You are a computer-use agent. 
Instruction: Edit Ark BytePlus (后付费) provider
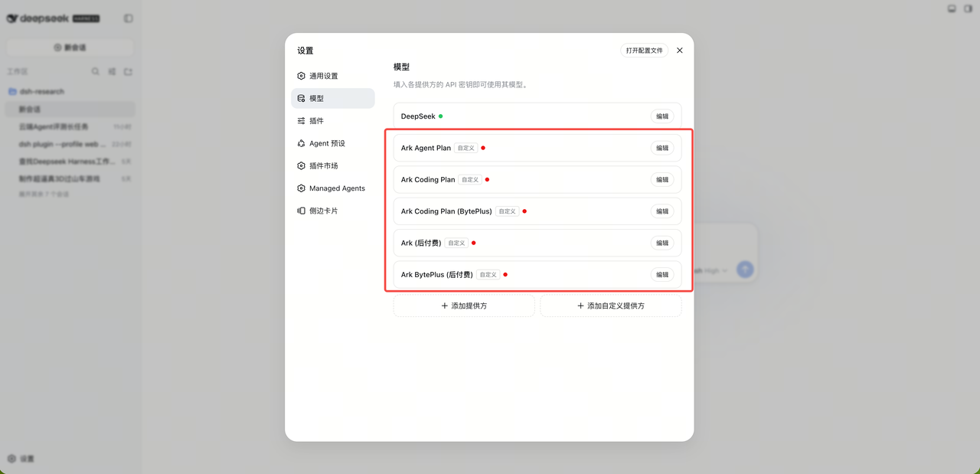[662, 274]
